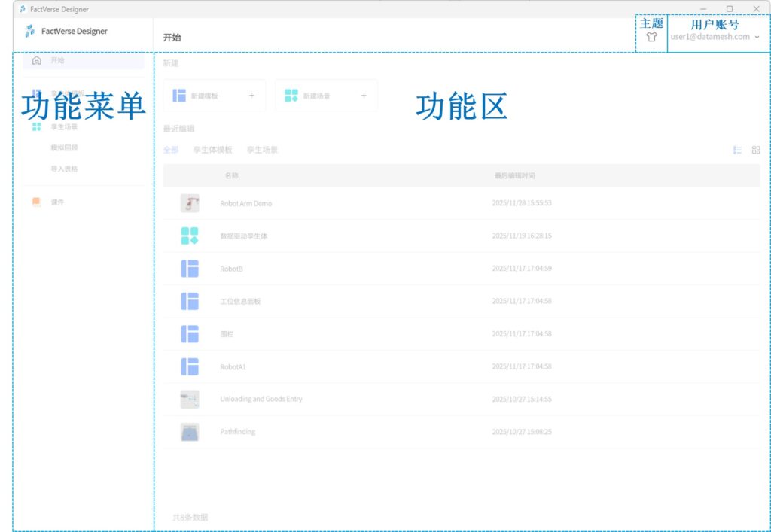771x532 pixels.
Task: Select the 全部 filter tab
Action: 171,150
